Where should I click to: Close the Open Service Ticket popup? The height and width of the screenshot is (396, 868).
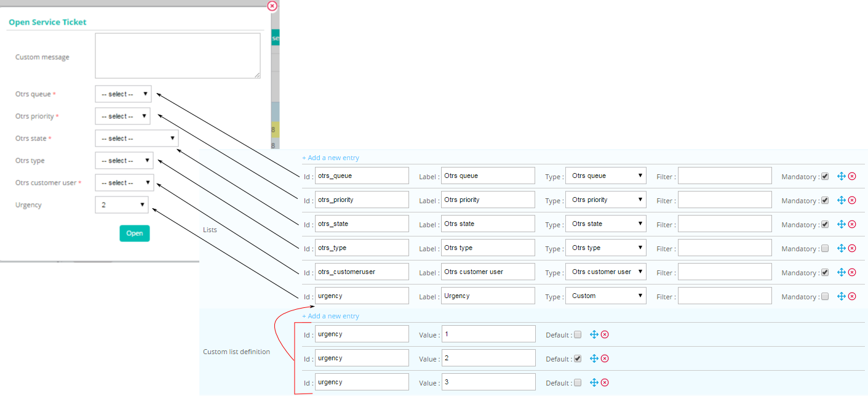point(272,6)
